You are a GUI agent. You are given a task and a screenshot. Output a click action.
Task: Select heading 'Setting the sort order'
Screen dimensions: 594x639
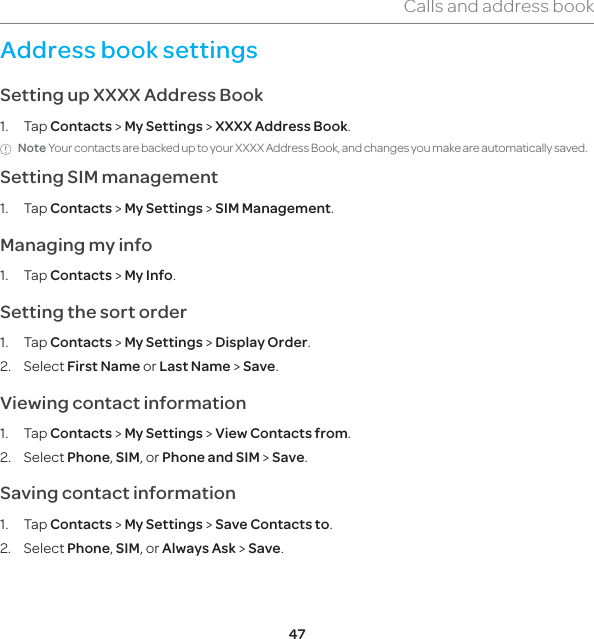click(93, 313)
